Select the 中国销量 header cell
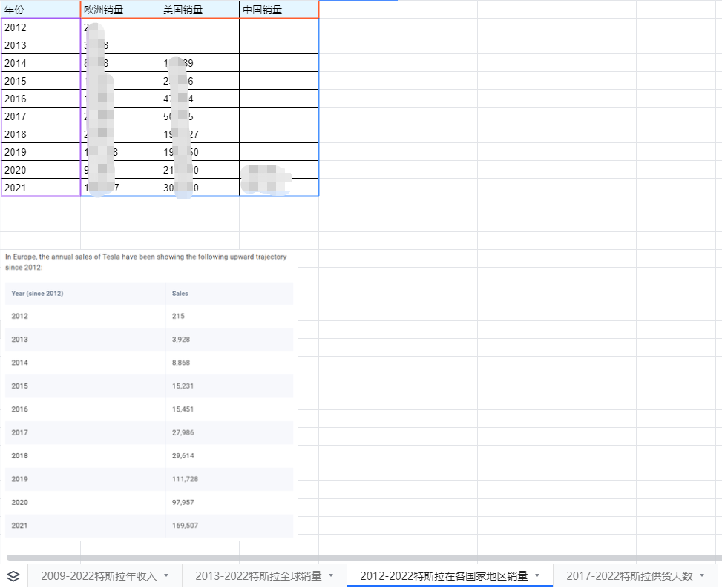 (279, 10)
